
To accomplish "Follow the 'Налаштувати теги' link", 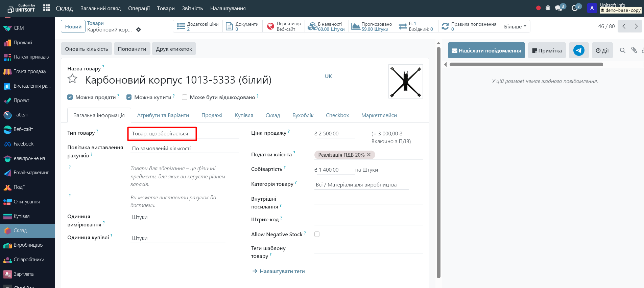I will (282, 271).
